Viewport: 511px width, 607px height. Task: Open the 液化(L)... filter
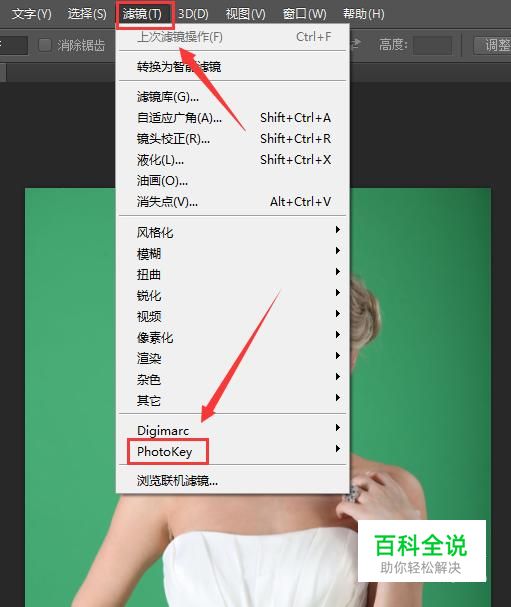click(x=233, y=159)
